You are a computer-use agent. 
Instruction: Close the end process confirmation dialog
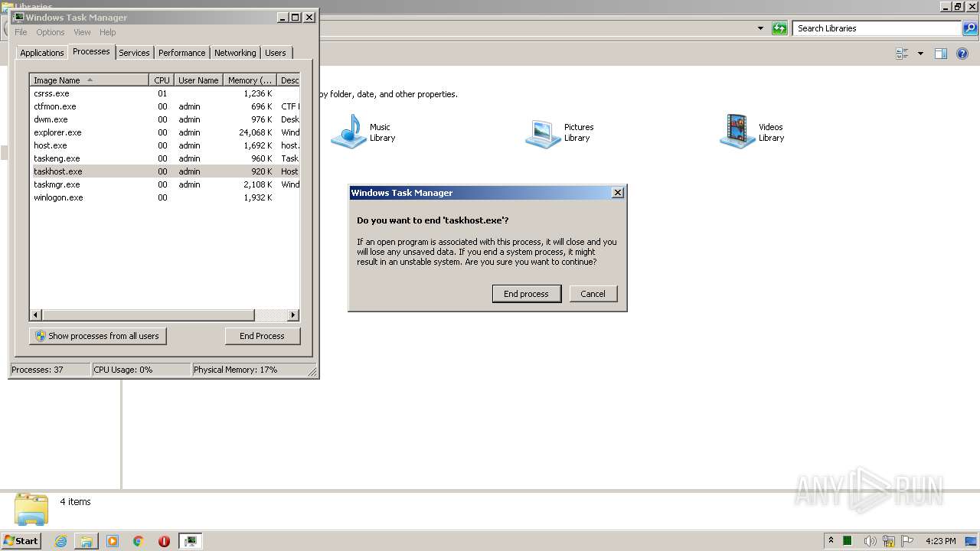(x=618, y=193)
